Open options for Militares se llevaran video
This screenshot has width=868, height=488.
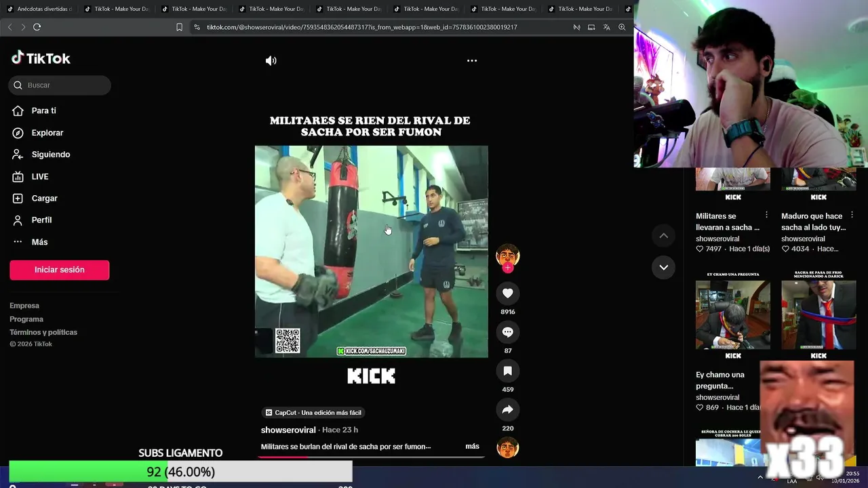point(766,215)
